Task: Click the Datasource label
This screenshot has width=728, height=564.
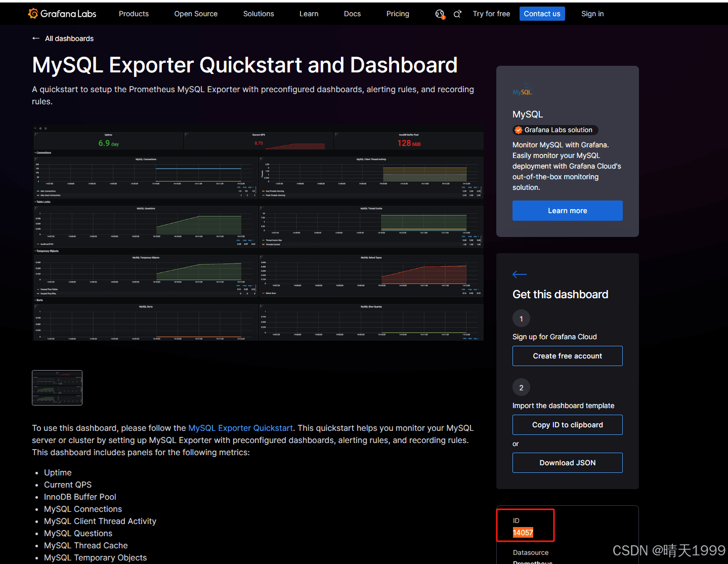Action: (530, 552)
